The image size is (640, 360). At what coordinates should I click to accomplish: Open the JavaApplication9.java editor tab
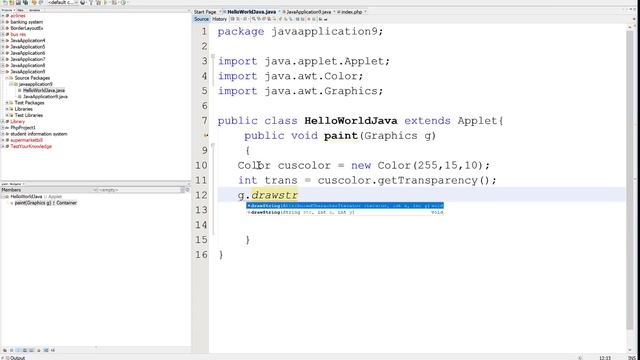(x=309, y=12)
